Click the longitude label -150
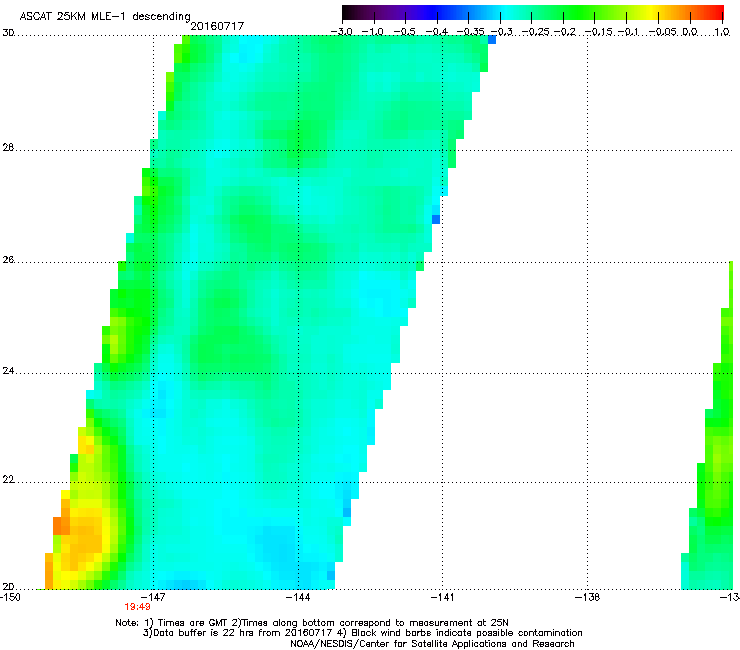The image size is (740, 650). [10, 597]
